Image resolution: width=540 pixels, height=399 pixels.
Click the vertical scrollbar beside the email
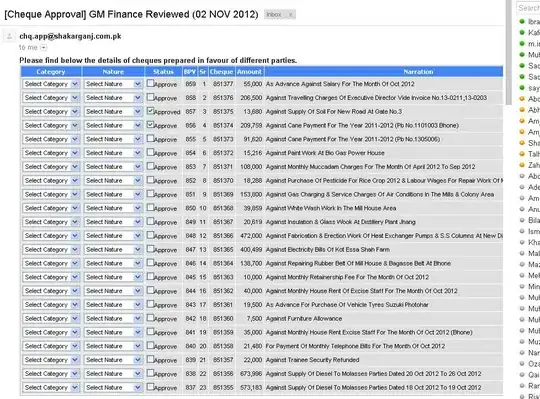pos(509,52)
